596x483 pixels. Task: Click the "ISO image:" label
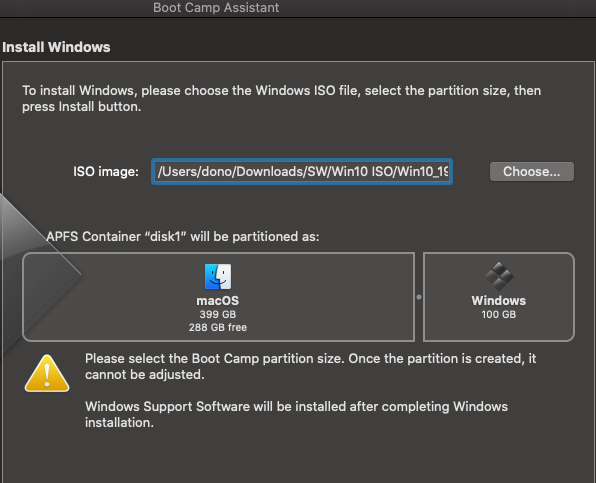[x=106, y=172]
